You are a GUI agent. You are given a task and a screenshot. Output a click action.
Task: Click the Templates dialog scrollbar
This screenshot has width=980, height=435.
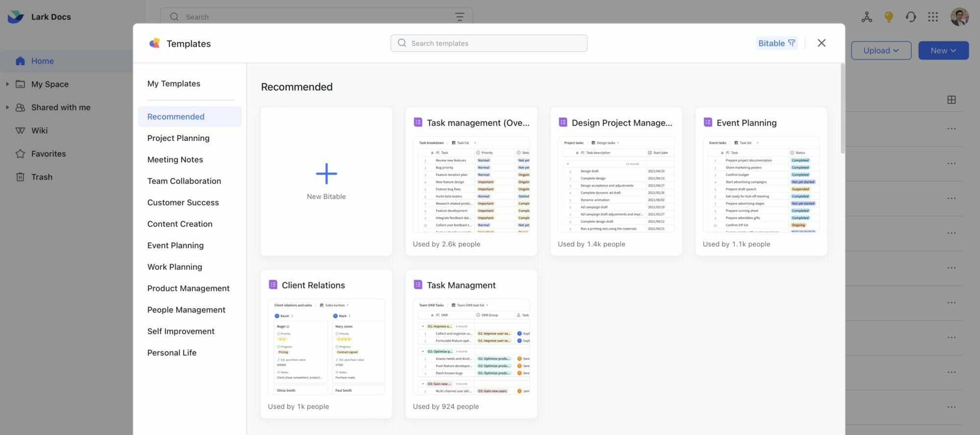click(x=843, y=109)
